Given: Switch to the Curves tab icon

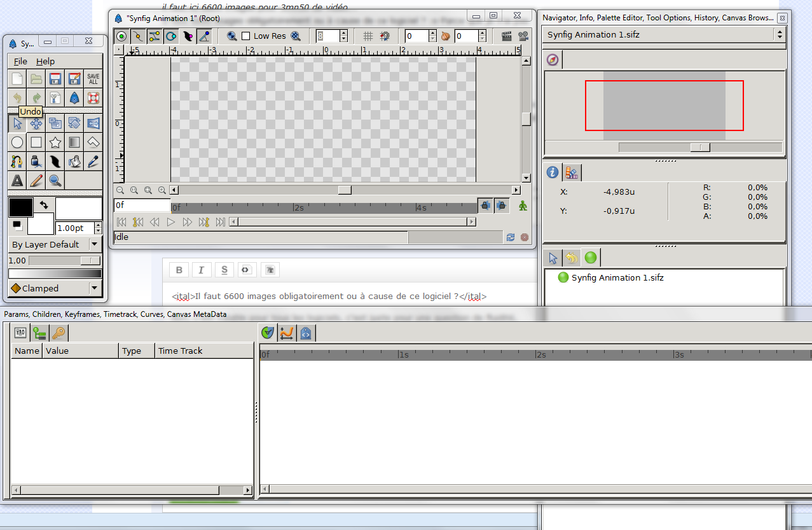Looking at the screenshot, I should pos(286,332).
